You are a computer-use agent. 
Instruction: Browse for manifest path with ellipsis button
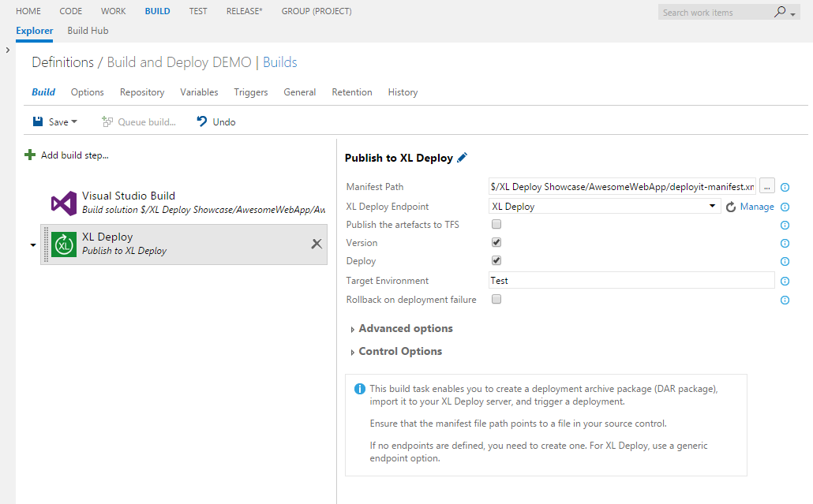tap(766, 187)
